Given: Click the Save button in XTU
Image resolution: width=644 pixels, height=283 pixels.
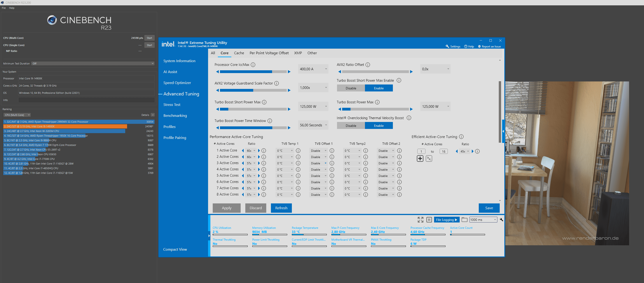Looking at the screenshot, I should [x=489, y=208].
